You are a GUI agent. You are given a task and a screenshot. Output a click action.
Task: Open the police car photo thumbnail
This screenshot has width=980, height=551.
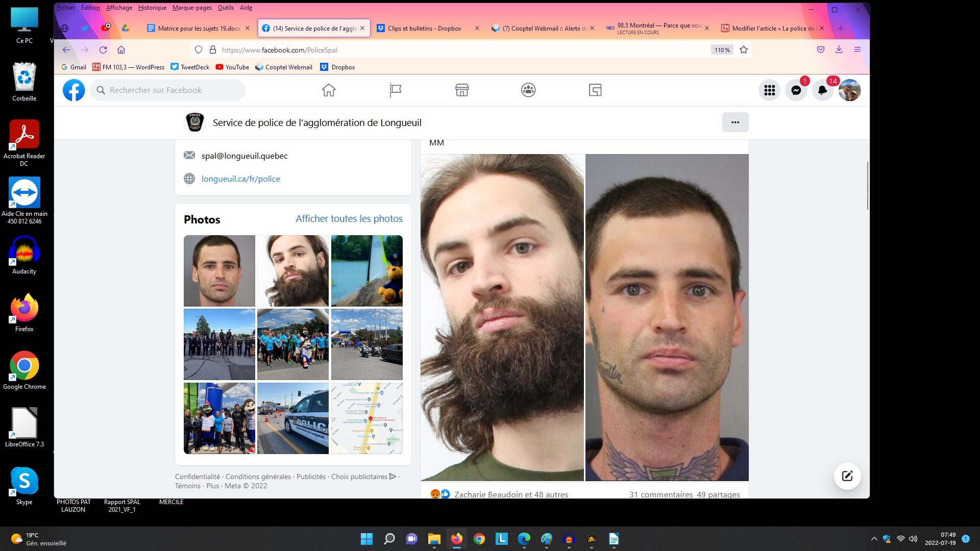293,418
